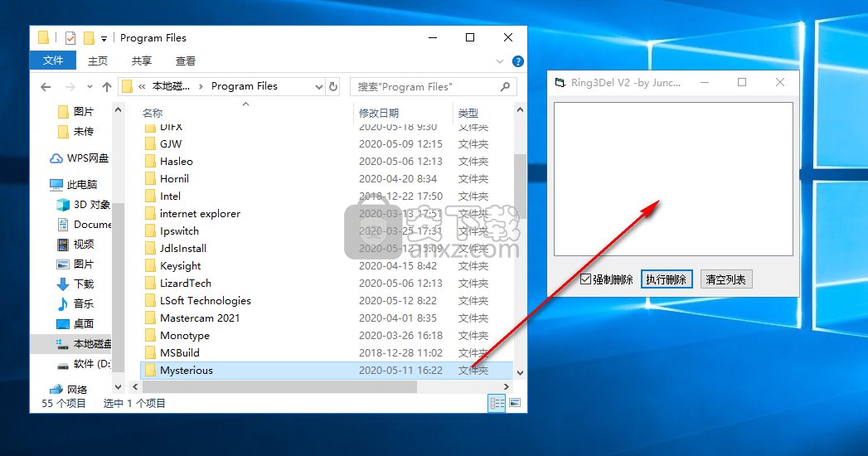Click the GJW folder icon
The width and height of the screenshot is (868, 456).
[150, 144]
